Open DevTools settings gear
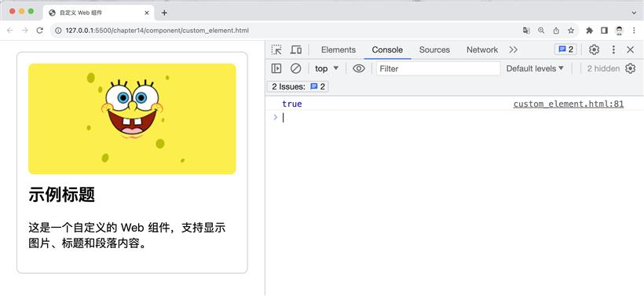 (x=594, y=49)
